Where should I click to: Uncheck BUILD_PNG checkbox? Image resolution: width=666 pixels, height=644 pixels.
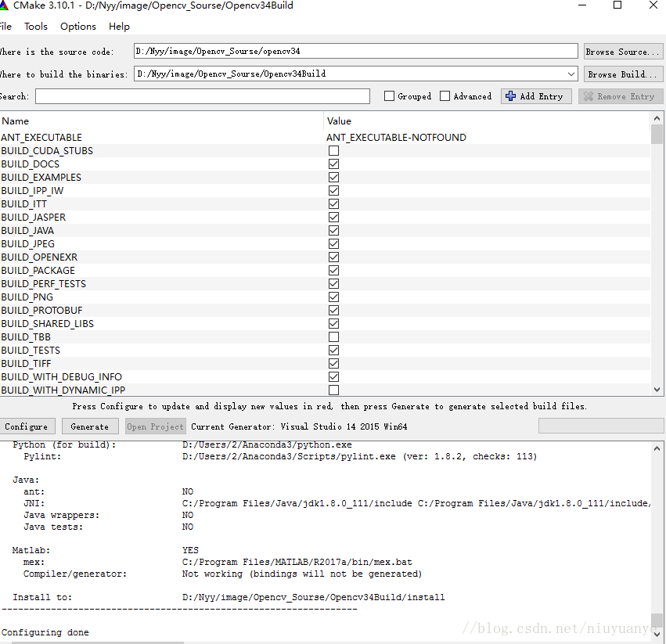pyautogui.click(x=334, y=297)
